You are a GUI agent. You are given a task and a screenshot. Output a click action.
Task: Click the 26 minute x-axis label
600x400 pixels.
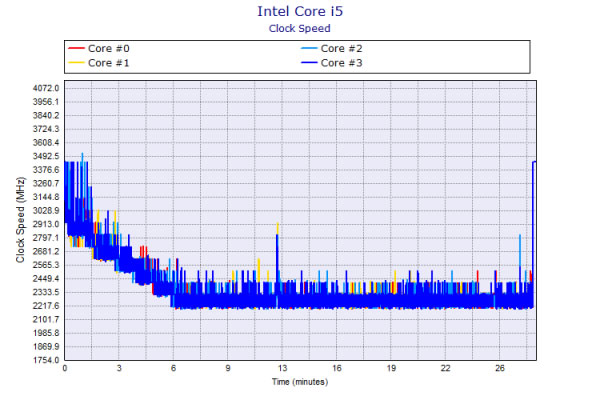coord(500,368)
